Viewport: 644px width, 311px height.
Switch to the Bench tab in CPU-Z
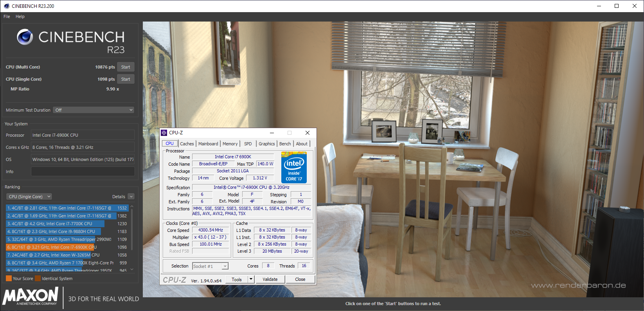pyautogui.click(x=285, y=144)
